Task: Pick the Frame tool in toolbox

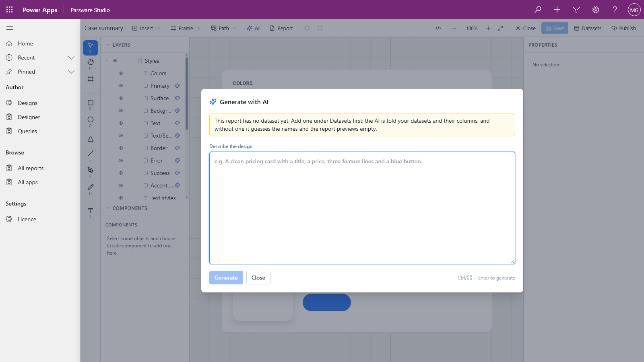Action: 91,80
